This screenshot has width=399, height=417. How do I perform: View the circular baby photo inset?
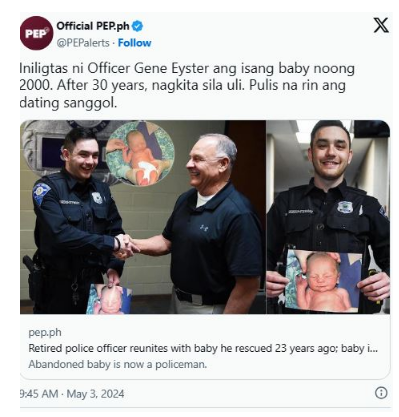[140, 153]
